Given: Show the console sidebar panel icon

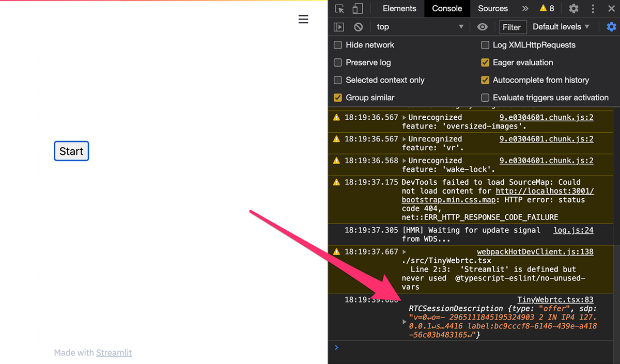Looking at the screenshot, I should [338, 27].
